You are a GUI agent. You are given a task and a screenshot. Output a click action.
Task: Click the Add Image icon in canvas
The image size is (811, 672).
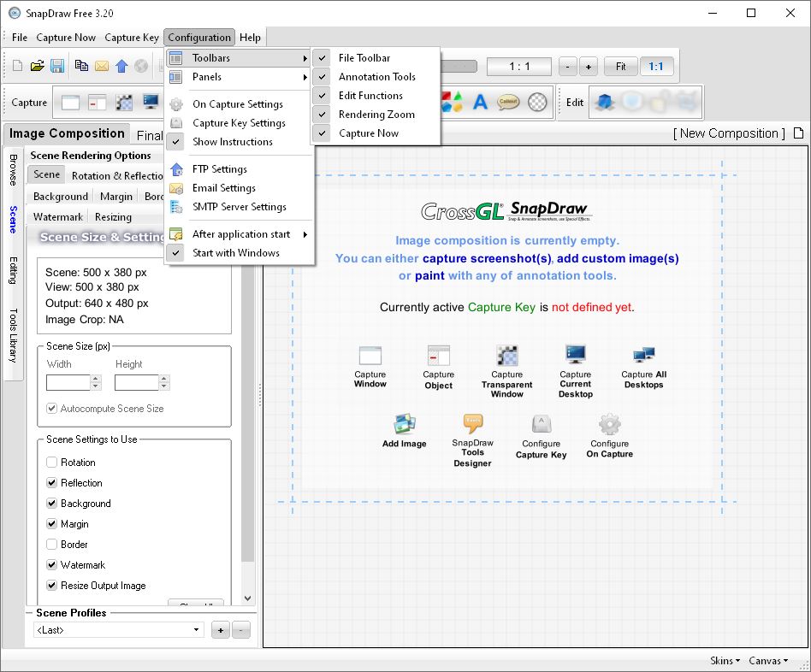click(404, 425)
